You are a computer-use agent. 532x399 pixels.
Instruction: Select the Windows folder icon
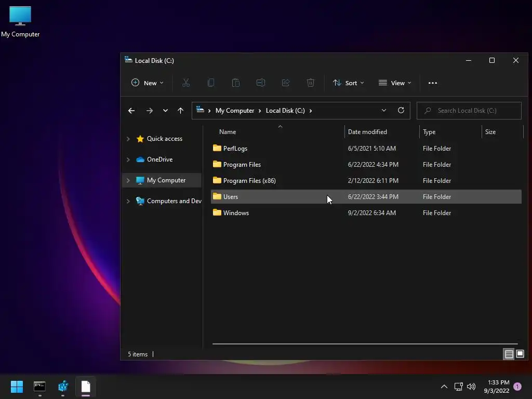[217, 212]
